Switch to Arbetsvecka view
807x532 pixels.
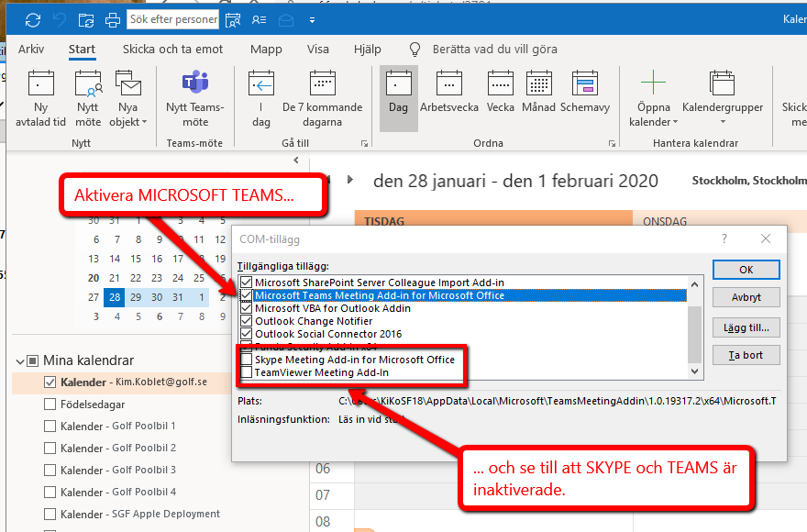click(x=449, y=93)
